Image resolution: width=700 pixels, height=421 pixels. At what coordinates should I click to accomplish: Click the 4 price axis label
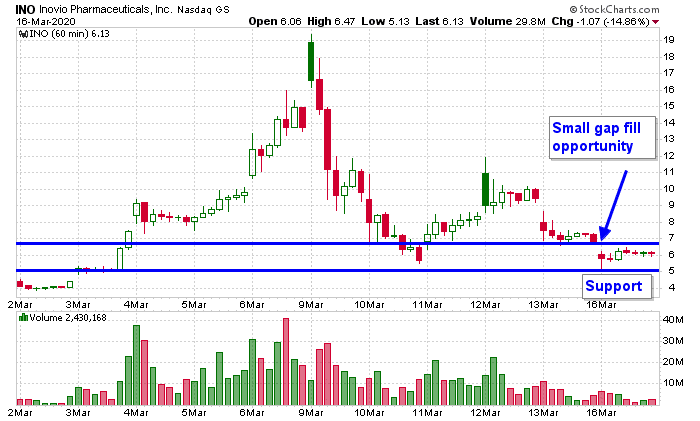coord(671,288)
